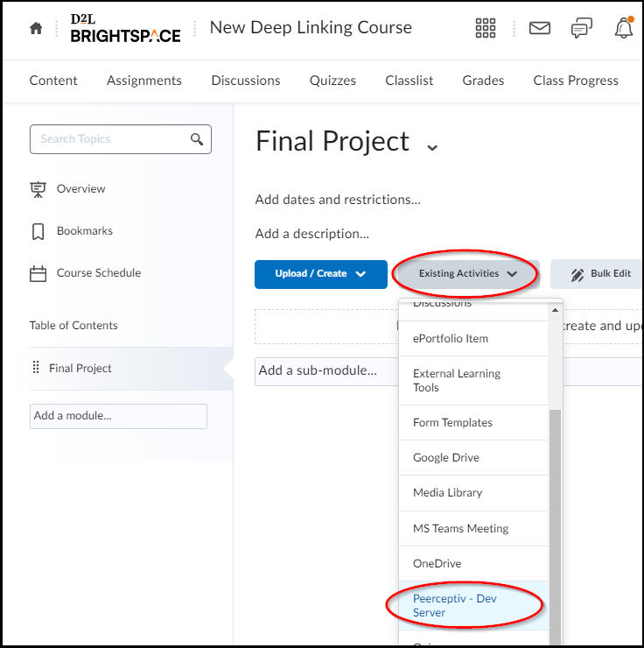Click the Add a sub-module field
Screen dimensions: 644x648
click(x=326, y=371)
